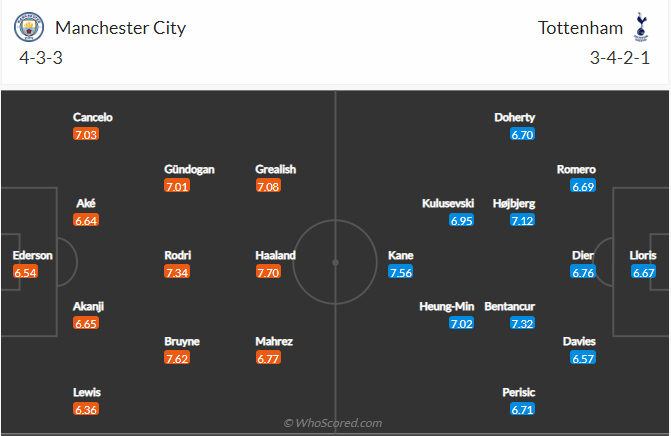Click Manchester City's 4-3-3 formation label

point(39,56)
